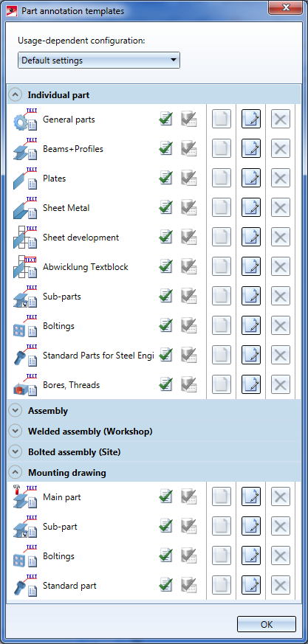Select the Standard Parts for Steel Engi row label
Viewport: 308px width, 644px height.
click(x=98, y=356)
